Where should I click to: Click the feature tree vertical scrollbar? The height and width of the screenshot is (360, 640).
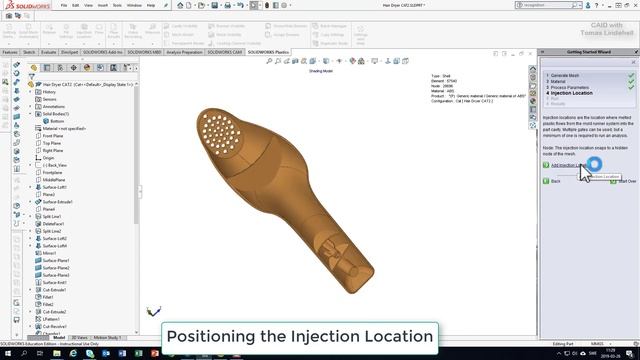pyautogui.click(x=136, y=155)
